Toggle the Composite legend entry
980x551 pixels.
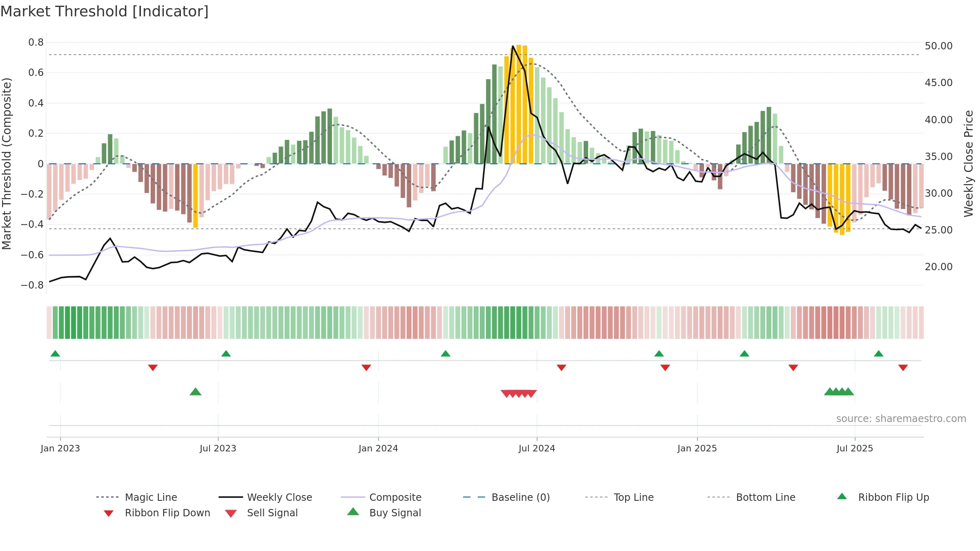pos(381,497)
